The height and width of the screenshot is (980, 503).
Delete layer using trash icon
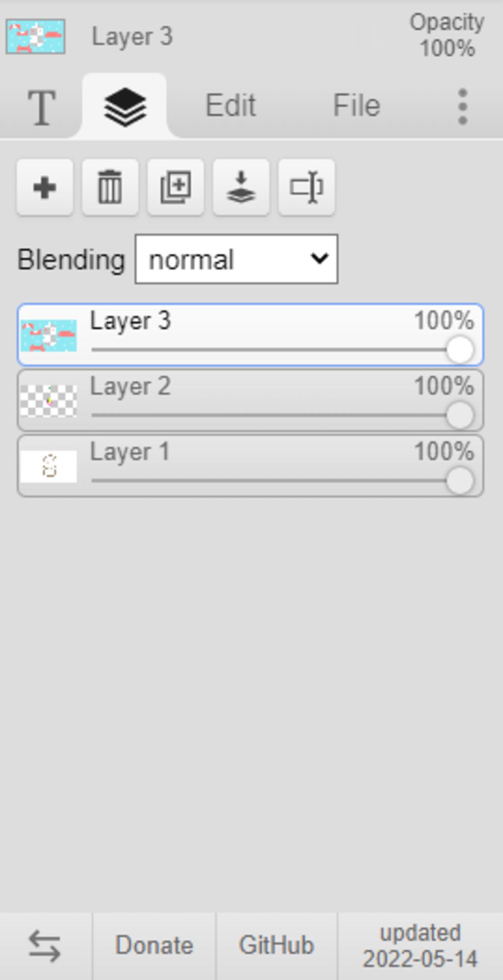pos(110,187)
